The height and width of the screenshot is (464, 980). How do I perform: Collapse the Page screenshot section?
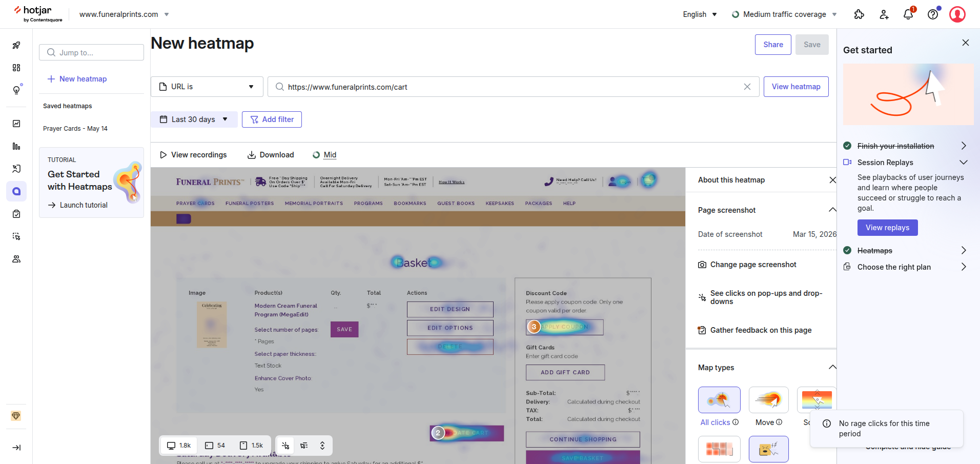tap(832, 210)
